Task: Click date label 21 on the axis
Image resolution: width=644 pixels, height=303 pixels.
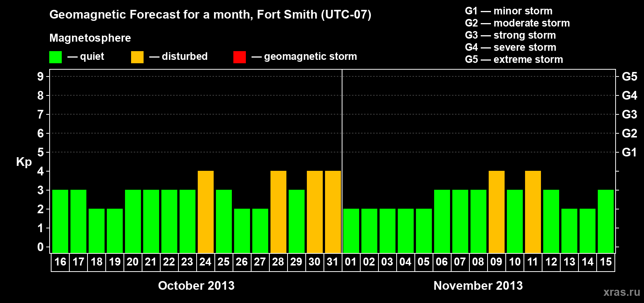Action: coord(151,262)
